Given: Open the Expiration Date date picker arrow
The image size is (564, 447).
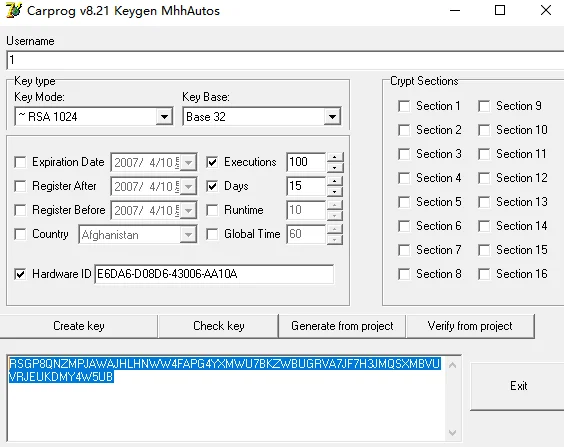Looking at the screenshot, I should point(188,163).
